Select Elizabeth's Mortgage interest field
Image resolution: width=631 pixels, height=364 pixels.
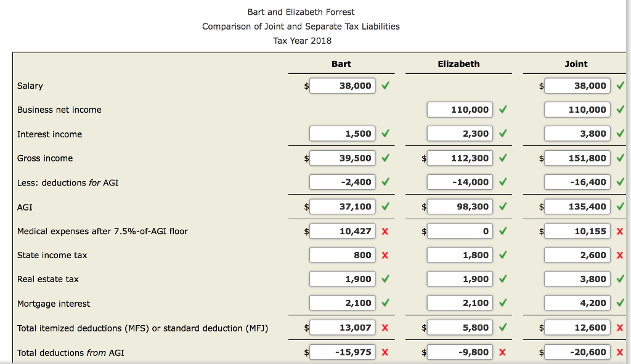(460, 303)
